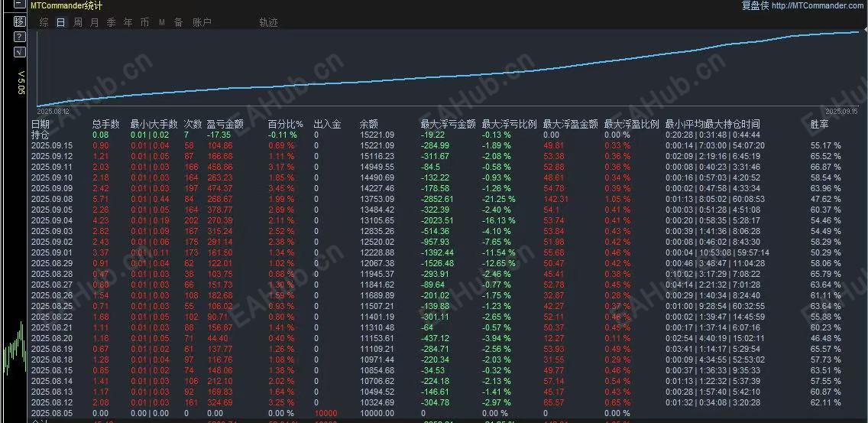The width and height of the screenshot is (868, 423).
Task: Click the win rate 46.48 %
Action: [x=825, y=338]
